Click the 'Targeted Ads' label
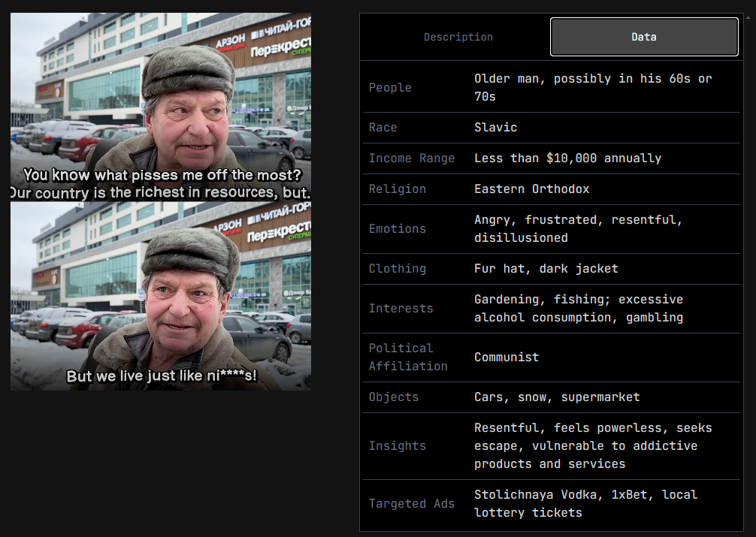Image resolution: width=756 pixels, height=537 pixels. [412, 504]
